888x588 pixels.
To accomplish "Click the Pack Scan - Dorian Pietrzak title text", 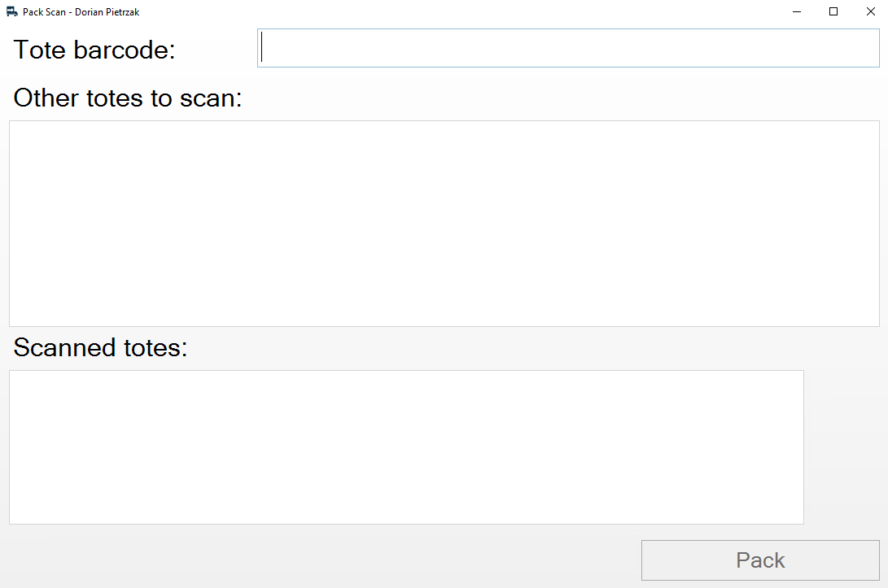I will tap(81, 12).
